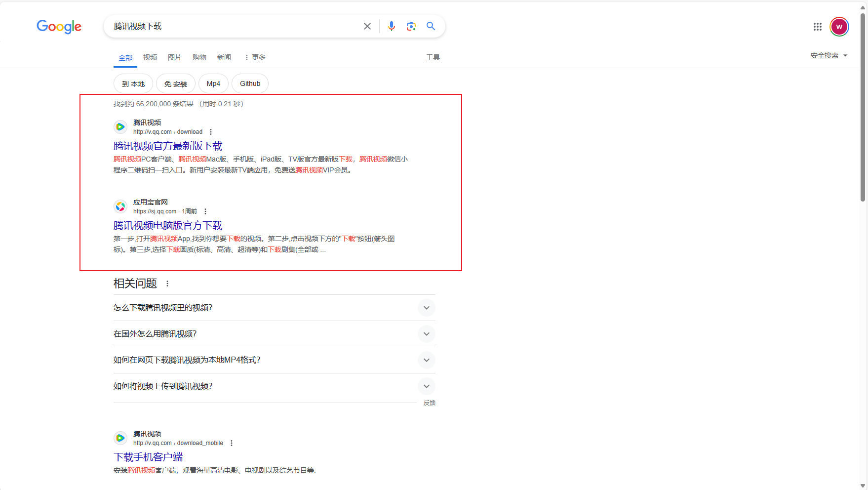Image resolution: width=868 pixels, height=490 pixels.
Task: Open the Google account avatar
Action: (839, 27)
